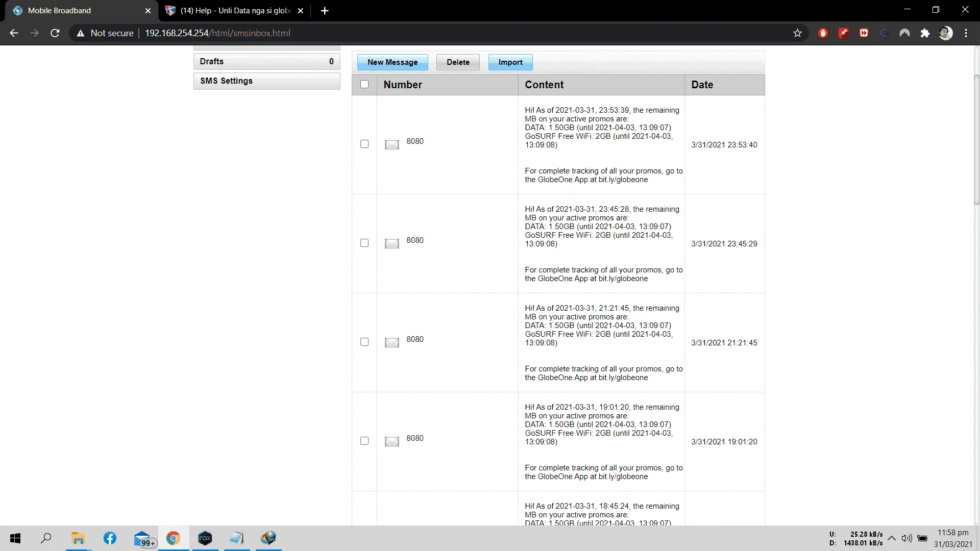
Task: Click message text 'As of 2021-03-31, 23:53:39'
Action: click(582, 110)
